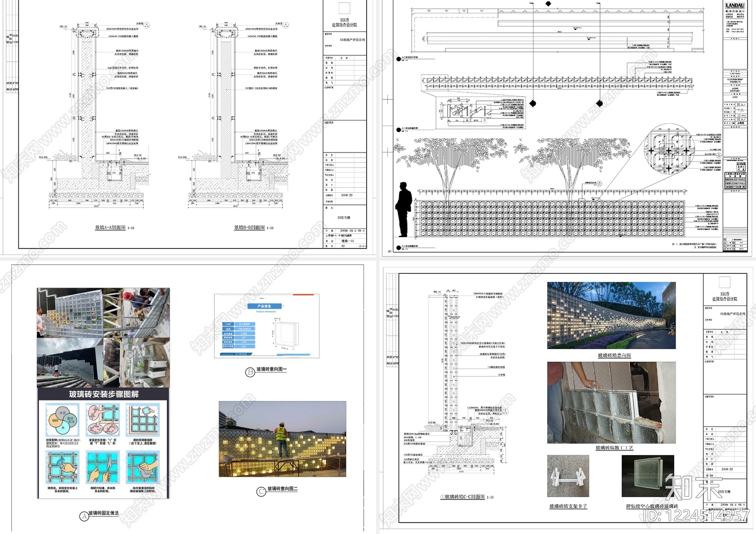Open the night photo of worker on glass brick wall
The image size is (756, 534).
(283, 439)
